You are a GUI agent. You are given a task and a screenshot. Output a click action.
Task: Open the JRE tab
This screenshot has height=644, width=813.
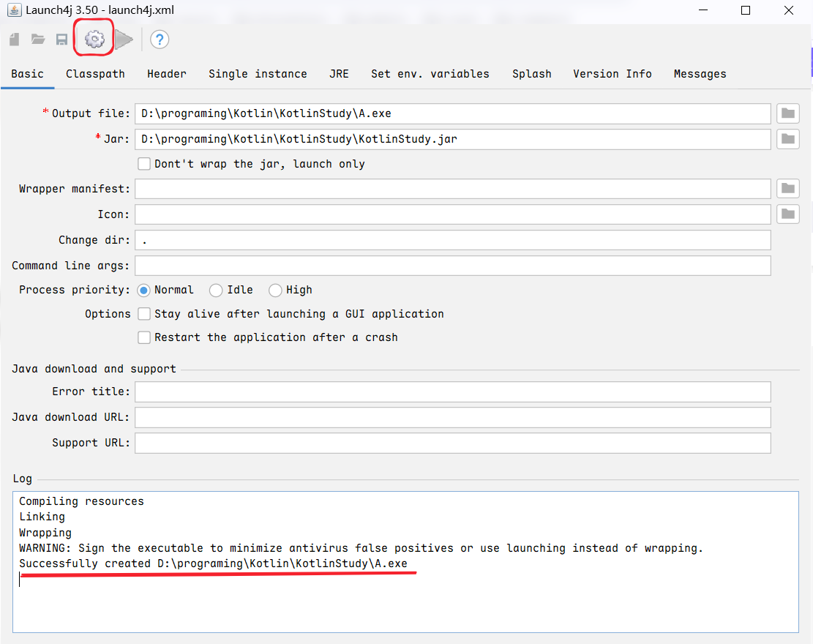(x=339, y=74)
